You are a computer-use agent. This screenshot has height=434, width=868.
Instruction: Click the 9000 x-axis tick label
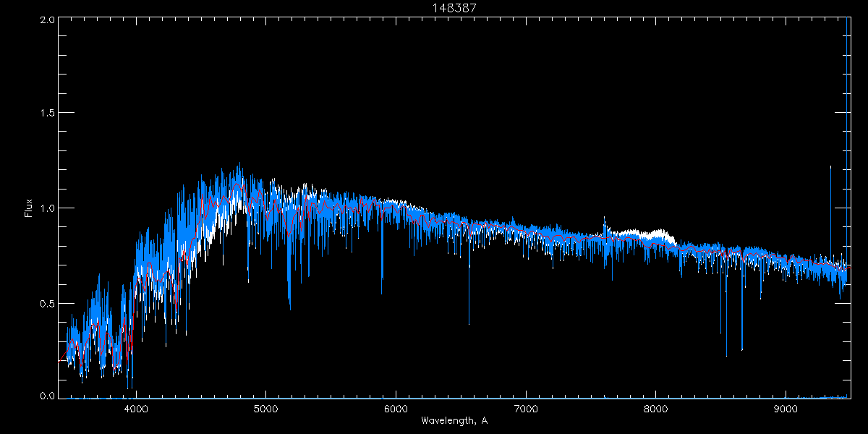[x=786, y=407]
